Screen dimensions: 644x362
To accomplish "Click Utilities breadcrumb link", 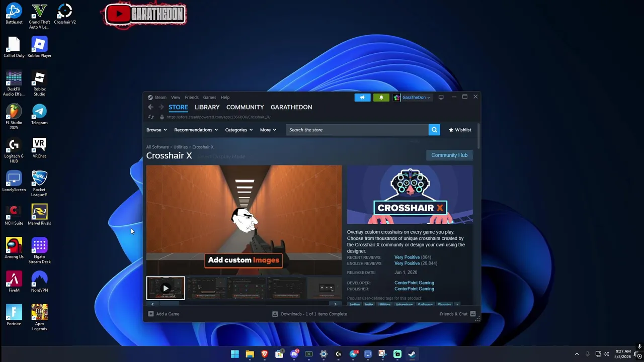I will click(x=181, y=147).
